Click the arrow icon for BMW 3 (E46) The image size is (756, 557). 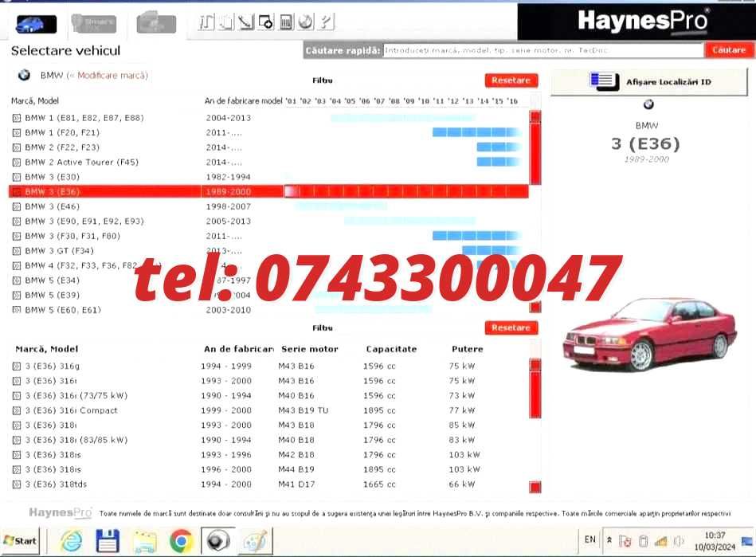coord(17,207)
